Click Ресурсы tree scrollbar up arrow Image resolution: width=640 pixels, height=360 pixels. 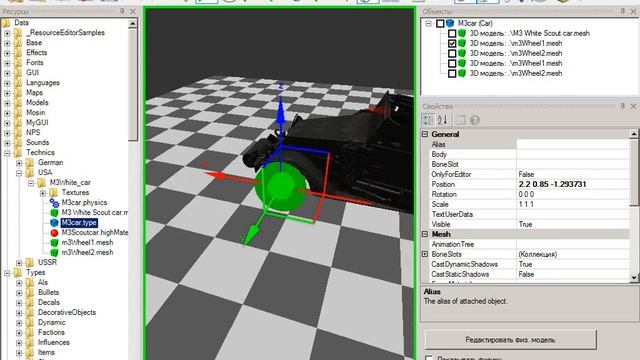click(133, 24)
